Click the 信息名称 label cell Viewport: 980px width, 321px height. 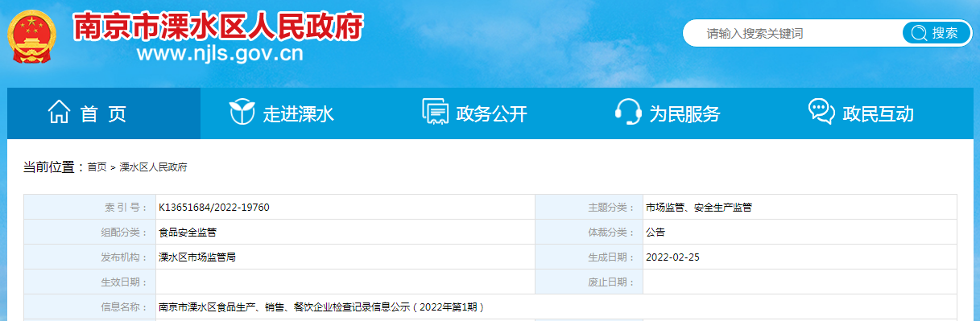point(90,307)
